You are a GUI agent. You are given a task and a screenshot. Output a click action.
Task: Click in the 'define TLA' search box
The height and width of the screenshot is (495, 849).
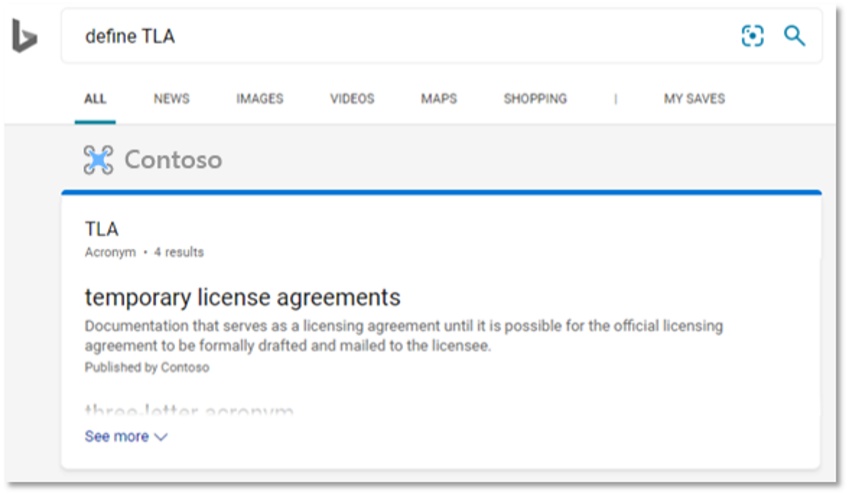441,36
